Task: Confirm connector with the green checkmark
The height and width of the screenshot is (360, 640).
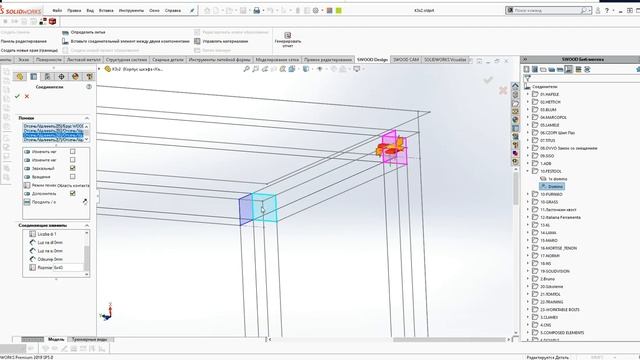Action: point(17,96)
